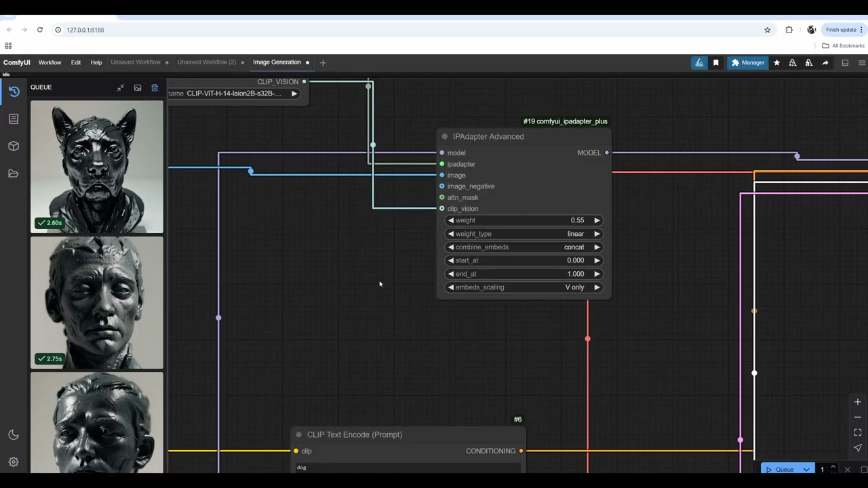Click the share arrow icon in toolbar

825,62
